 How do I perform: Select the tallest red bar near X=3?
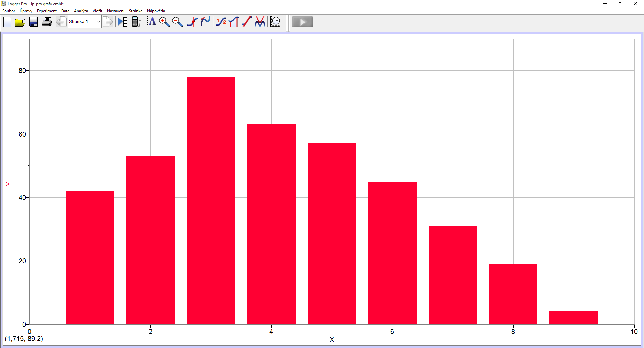click(x=211, y=200)
